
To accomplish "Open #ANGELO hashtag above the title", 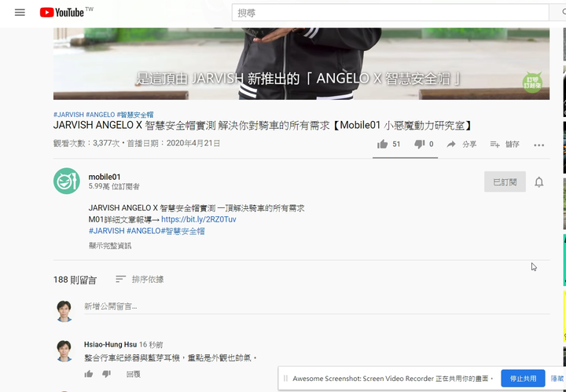I will pos(101,115).
